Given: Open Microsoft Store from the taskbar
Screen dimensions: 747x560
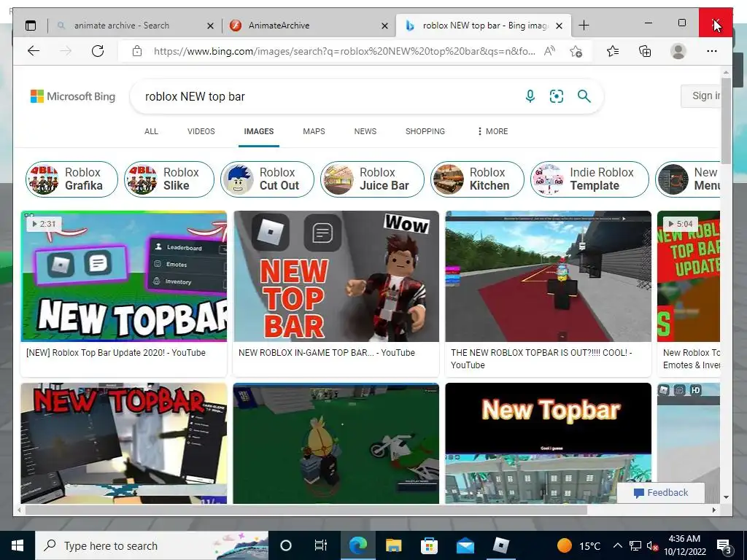Looking at the screenshot, I should click(x=429, y=545).
